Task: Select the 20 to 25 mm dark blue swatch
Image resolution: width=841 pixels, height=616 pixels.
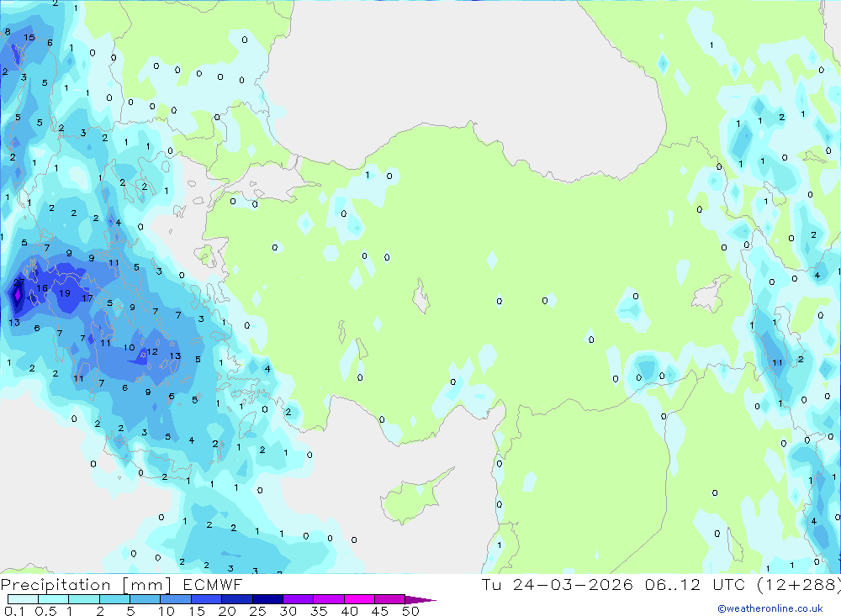Action: (x=236, y=599)
